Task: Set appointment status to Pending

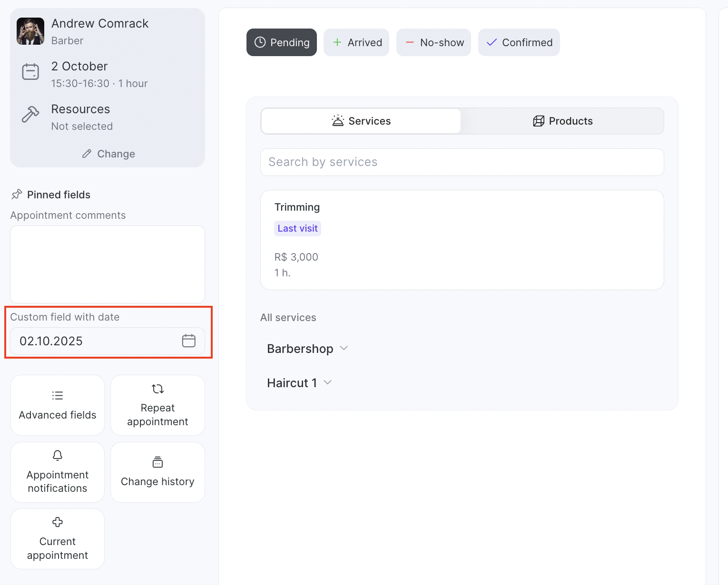Action: coord(282,42)
